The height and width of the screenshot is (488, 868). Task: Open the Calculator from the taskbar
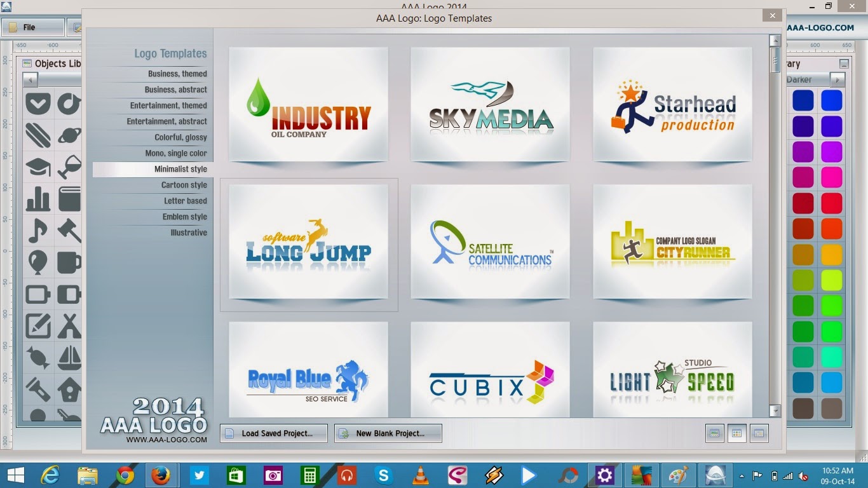click(309, 475)
